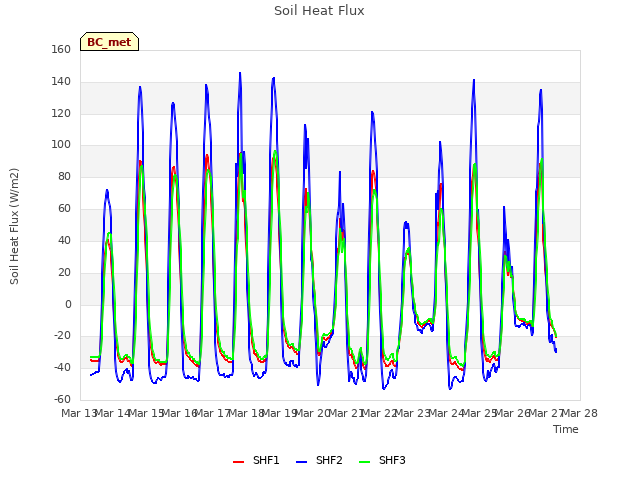Click the 20 y-axis tick label
This screenshot has width=640, height=480.
tap(64, 272)
